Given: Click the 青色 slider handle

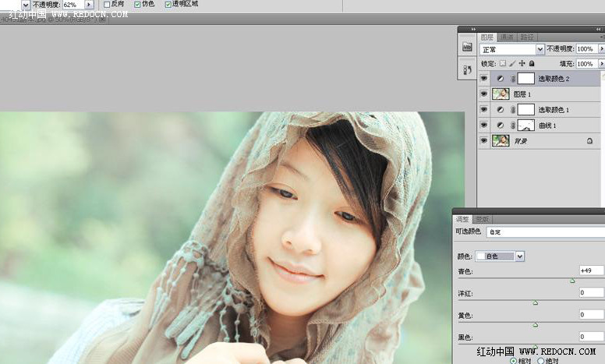Looking at the screenshot, I should pos(572,281).
